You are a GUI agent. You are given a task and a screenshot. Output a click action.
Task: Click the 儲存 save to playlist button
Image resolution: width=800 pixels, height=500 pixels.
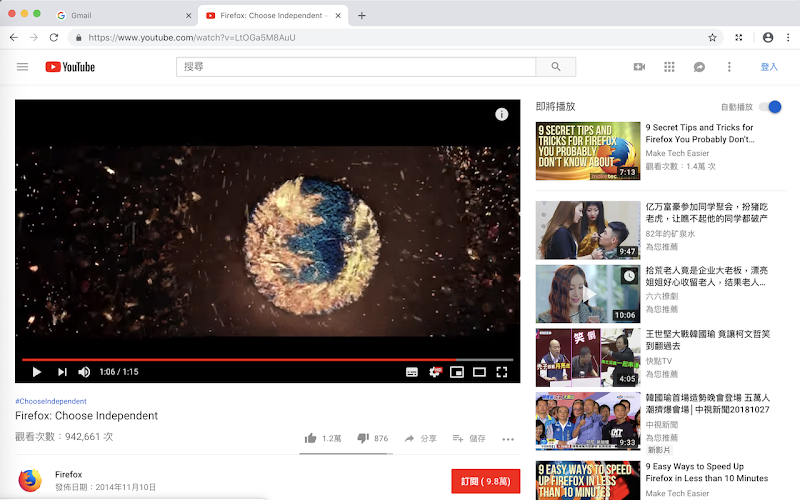point(469,438)
